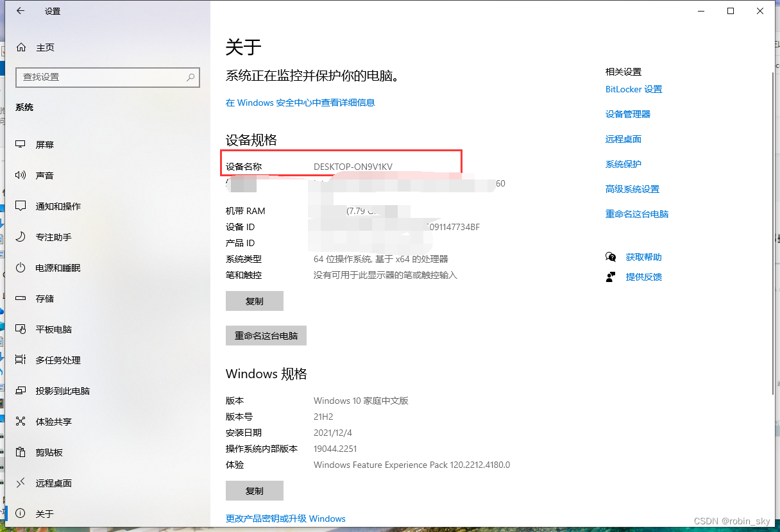The height and width of the screenshot is (532, 780).
Task: Select 声音 label in sidebar
Action: point(45,176)
